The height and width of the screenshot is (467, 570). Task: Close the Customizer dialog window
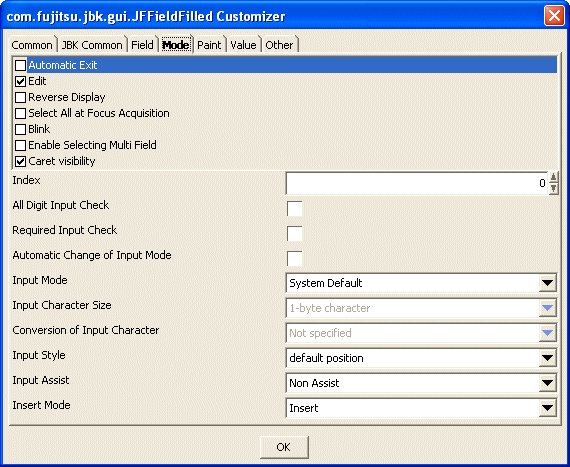pyautogui.click(x=554, y=16)
